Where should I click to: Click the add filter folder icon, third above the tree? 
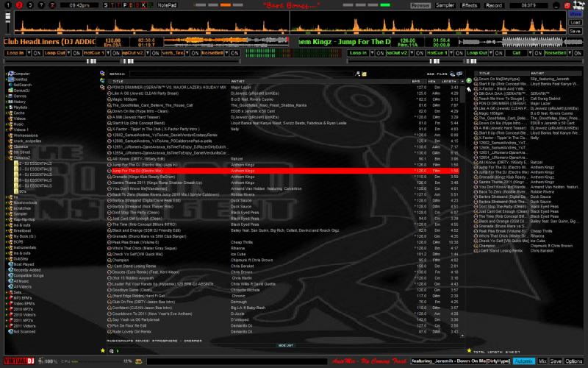[102, 87]
